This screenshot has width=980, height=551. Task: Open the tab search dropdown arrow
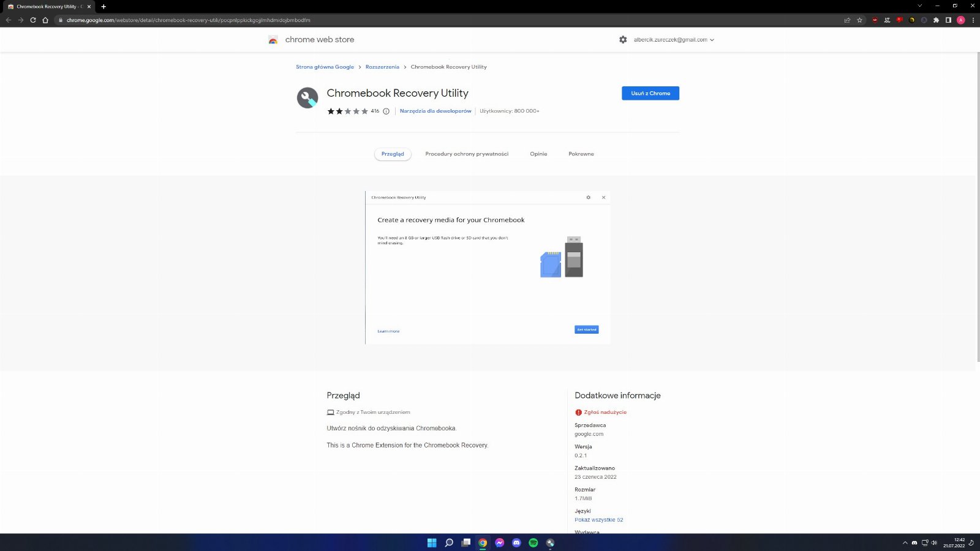click(919, 6)
